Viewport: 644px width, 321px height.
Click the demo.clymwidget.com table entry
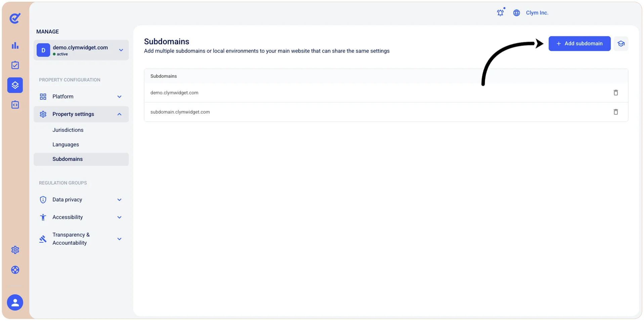pos(174,93)
